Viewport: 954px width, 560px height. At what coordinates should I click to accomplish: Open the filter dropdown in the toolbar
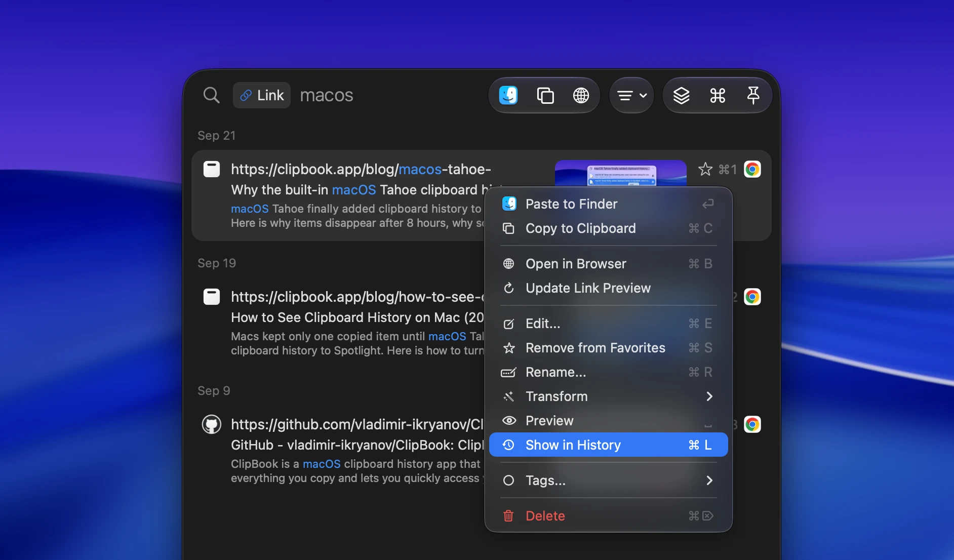coord(632,95)
